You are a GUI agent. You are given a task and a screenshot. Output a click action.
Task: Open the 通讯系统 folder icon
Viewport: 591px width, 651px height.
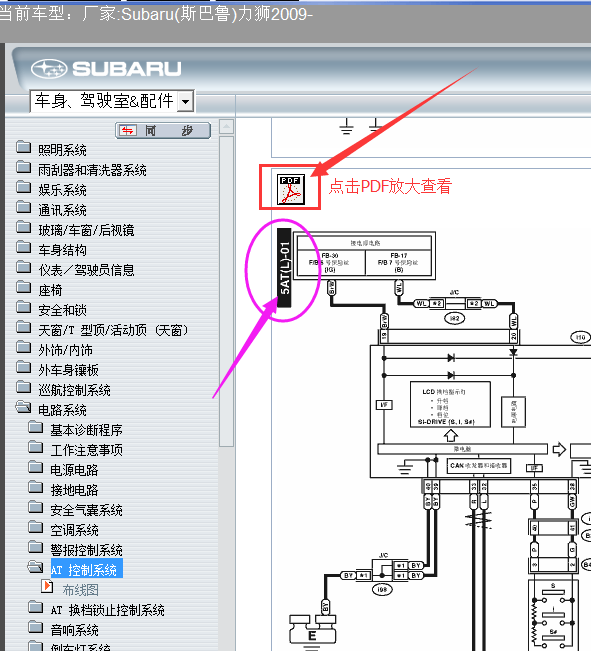(24, 207)
